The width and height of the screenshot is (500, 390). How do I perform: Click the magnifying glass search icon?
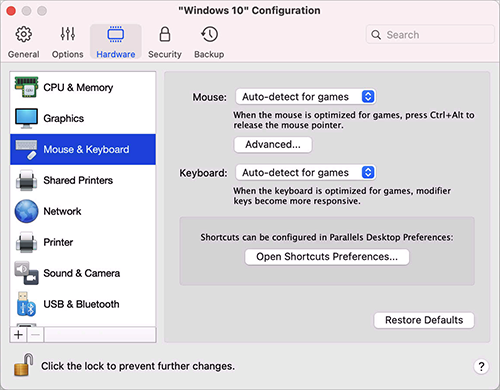pos(376,35)
